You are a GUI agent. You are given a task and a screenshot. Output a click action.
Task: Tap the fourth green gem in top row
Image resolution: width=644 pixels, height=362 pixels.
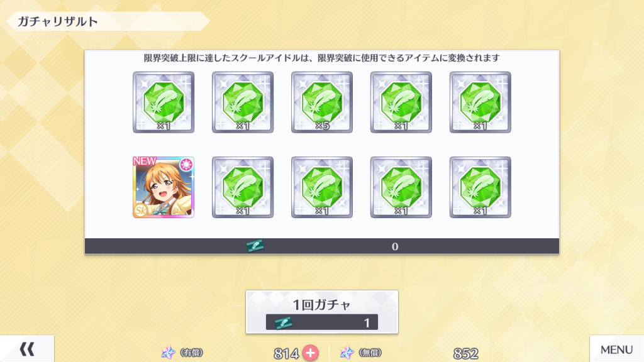tap(401, 102)
